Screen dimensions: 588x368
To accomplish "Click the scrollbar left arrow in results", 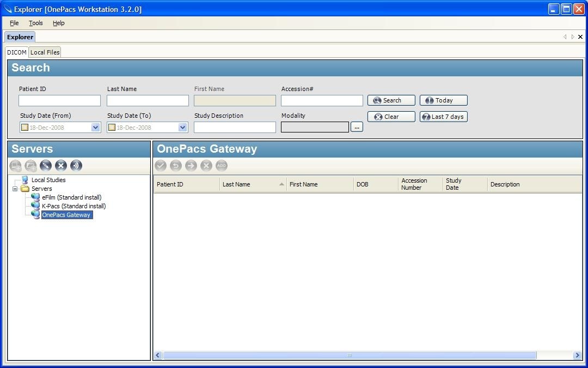I will (158, 355).
